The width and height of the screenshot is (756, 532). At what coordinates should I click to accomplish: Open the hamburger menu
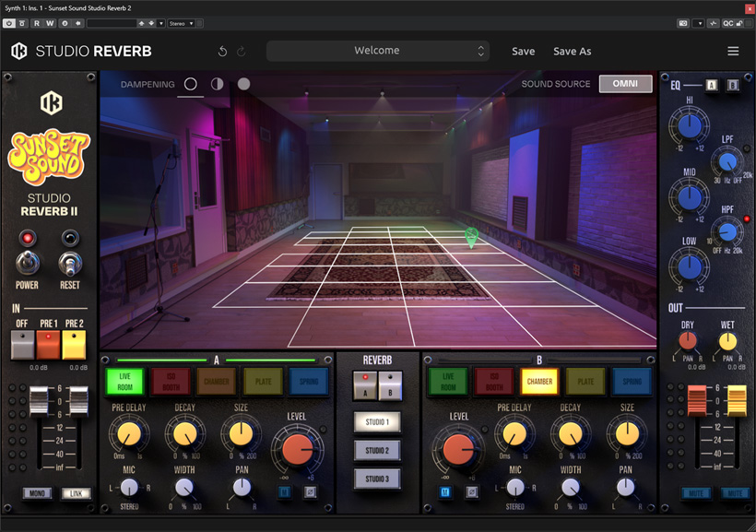[733, 51]
